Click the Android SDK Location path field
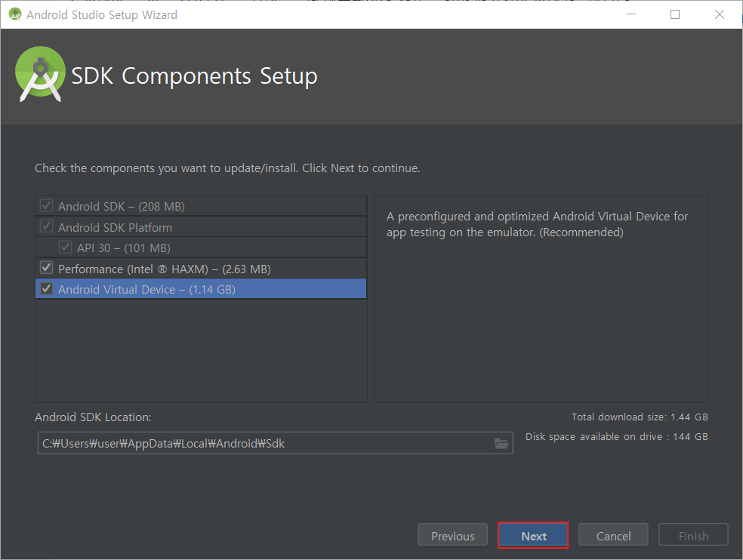Screen dimensions: 743x560 [276, 443]
